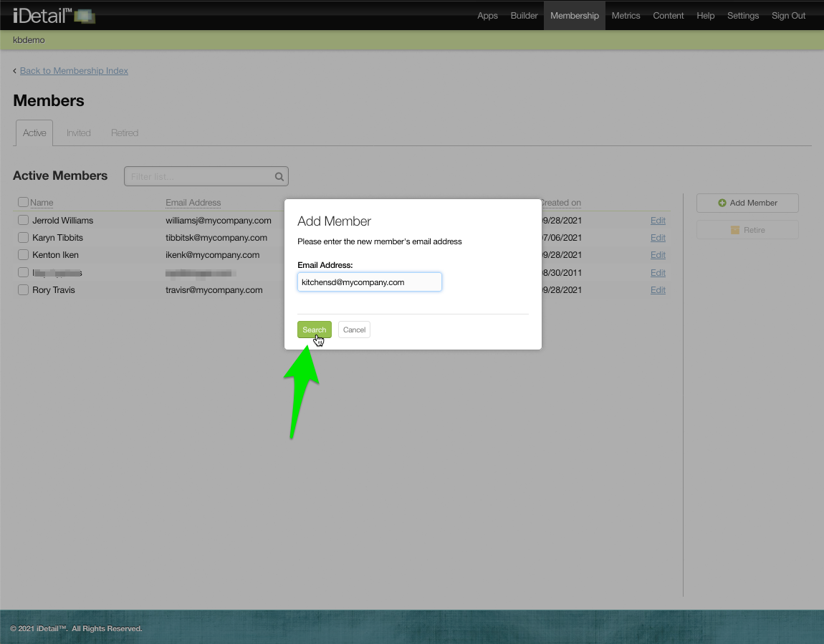Focus the Filter list search box
Image resolution: width=824 pixels, height=644 pixels.
pyautogui.click(x=199, y=177)
